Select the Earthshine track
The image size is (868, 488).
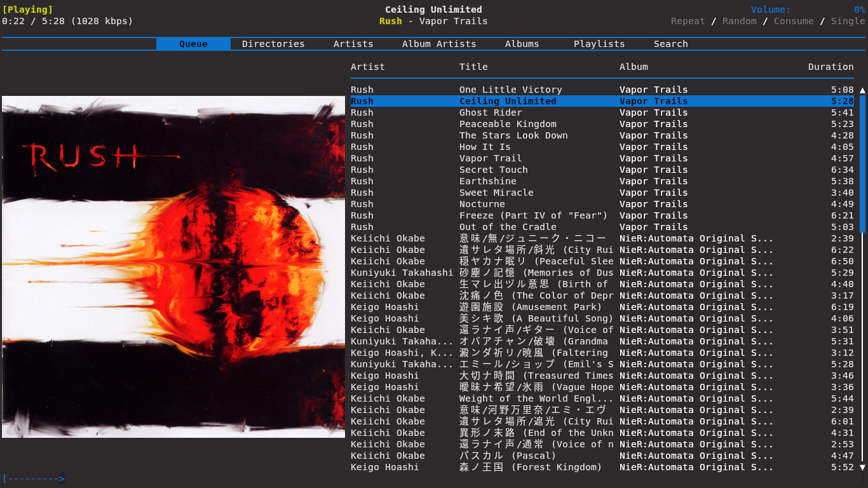(602, 181)
